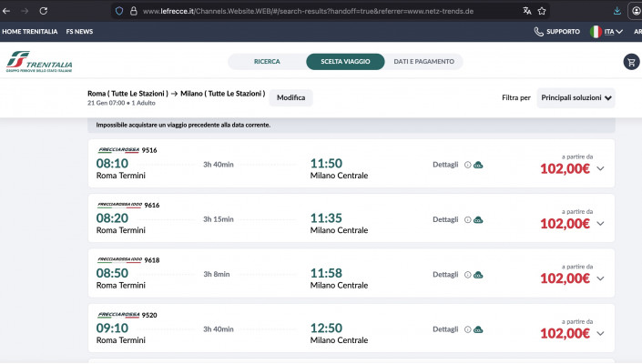Click info icon for train 9616
The height and width of the screenshot is (364, 642).
point(468,219)
